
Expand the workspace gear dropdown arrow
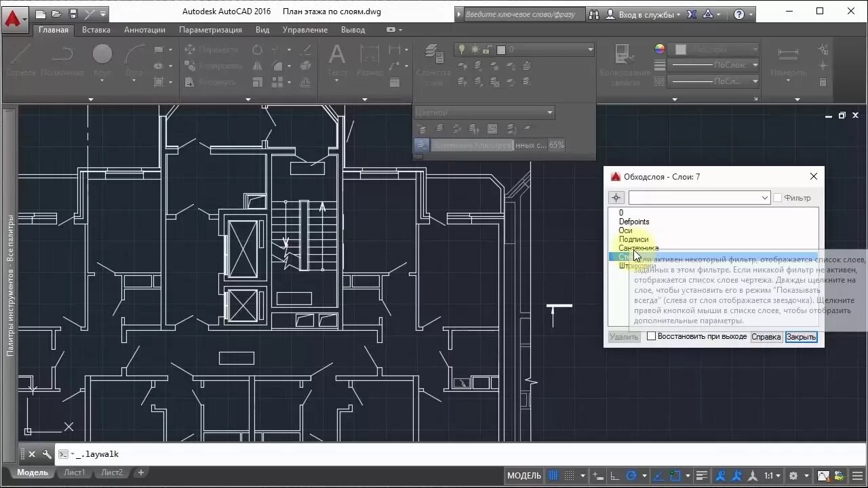[805, 476]
